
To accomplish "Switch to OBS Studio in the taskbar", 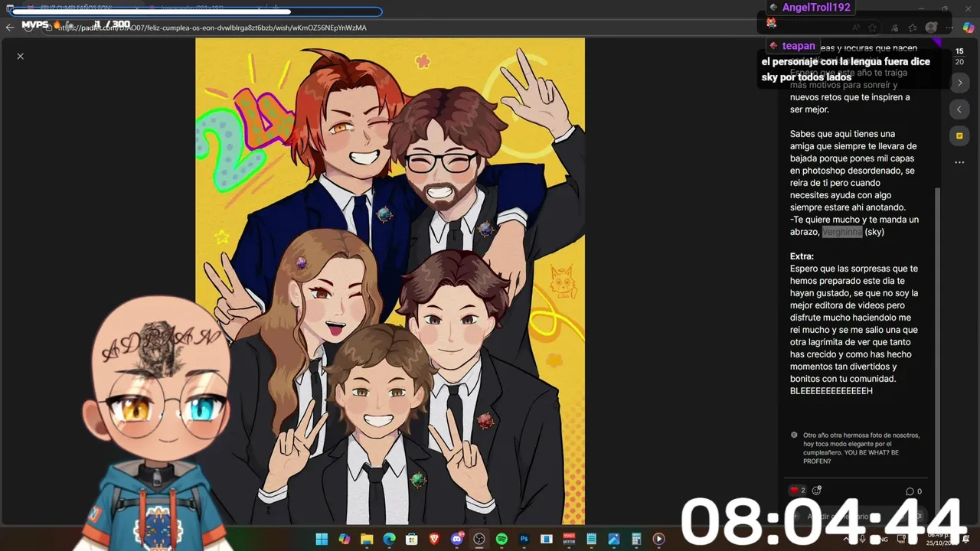I will (479, 539).
